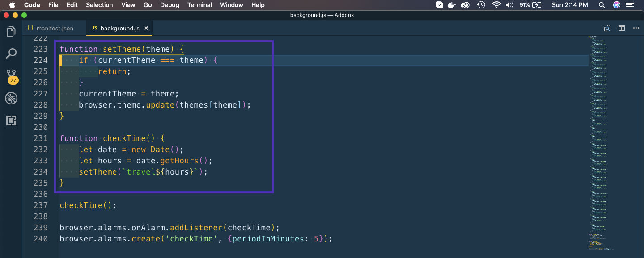Open the Selection menu

[x=99, y=5]
